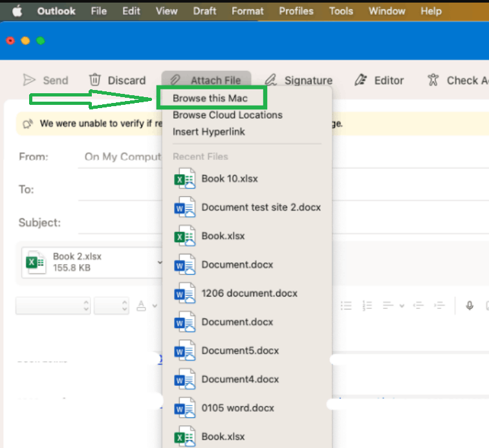Viewport: 489px width, 448px height.
Task: Expand the alignment dropdown arrow
Action: click(402, 306)
